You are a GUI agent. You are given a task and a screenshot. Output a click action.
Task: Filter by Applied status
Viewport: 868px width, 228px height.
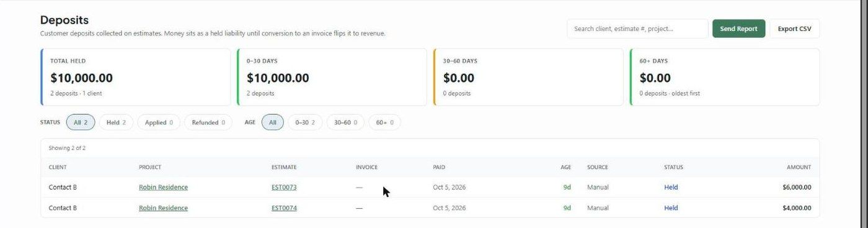click(159, 122)
